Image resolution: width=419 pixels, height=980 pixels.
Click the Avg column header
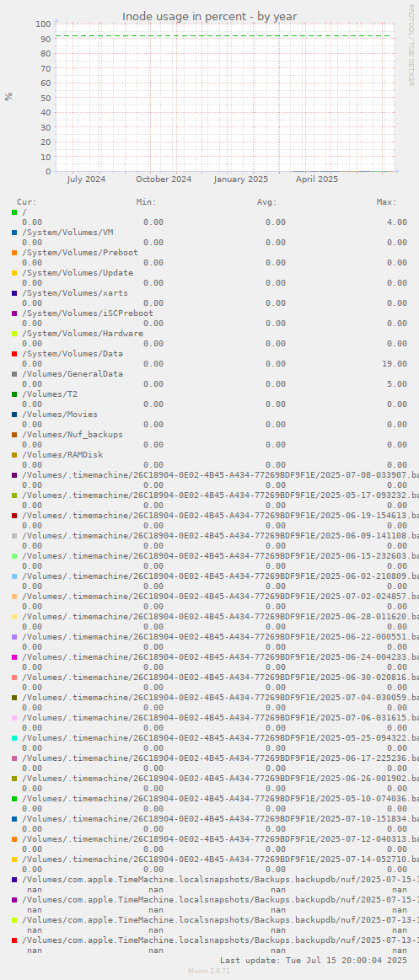(267, 202)
